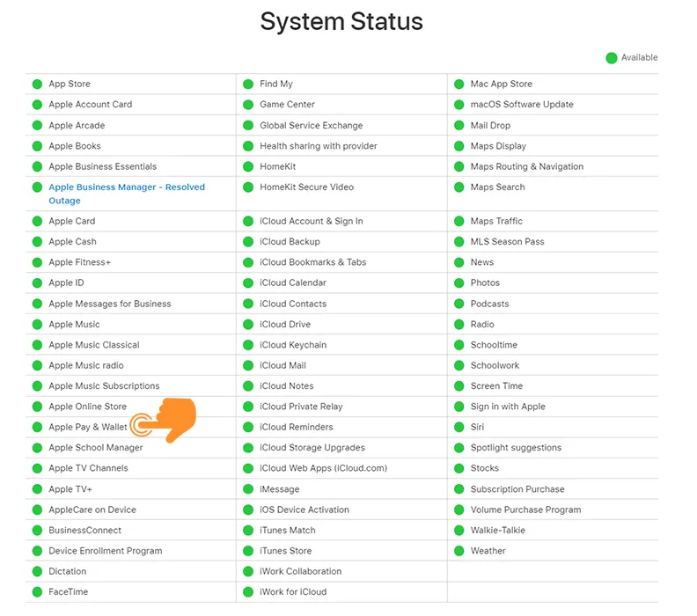Click the System Status heading

coord(341,21)
